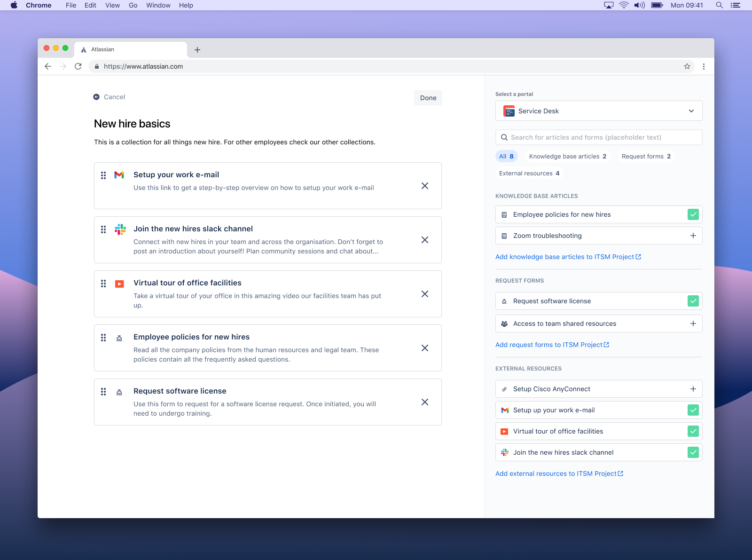Open a new browser tab
The width and height of the screenshot is (752, 560).
pyautogui.click(x=197, y=50)
